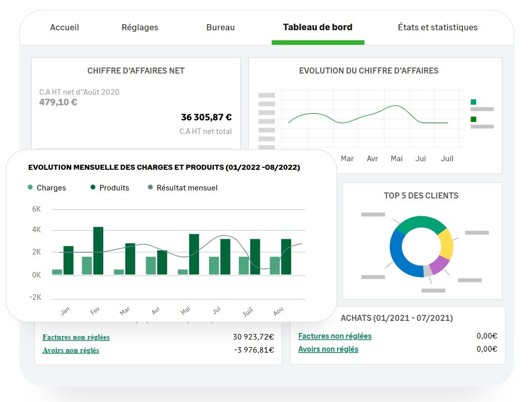Select the yellow segment of clients donut

(446, 244)
